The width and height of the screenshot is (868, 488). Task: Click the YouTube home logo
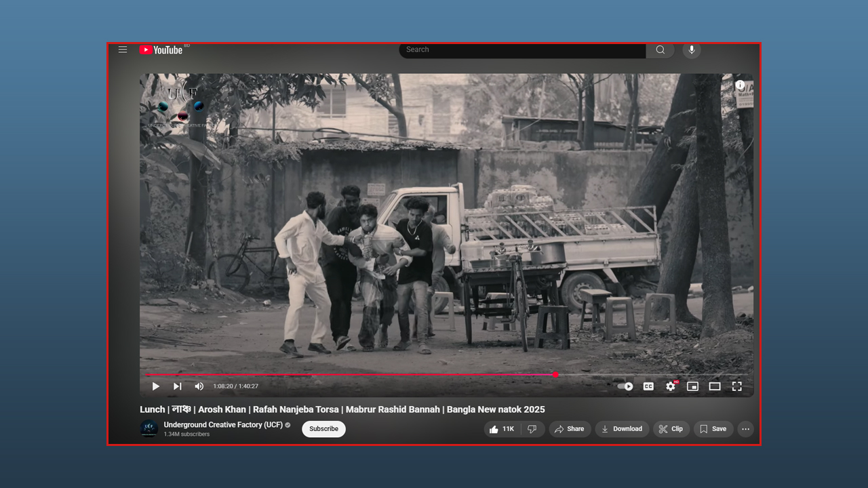pyautogui.click(x=161, y=49)
